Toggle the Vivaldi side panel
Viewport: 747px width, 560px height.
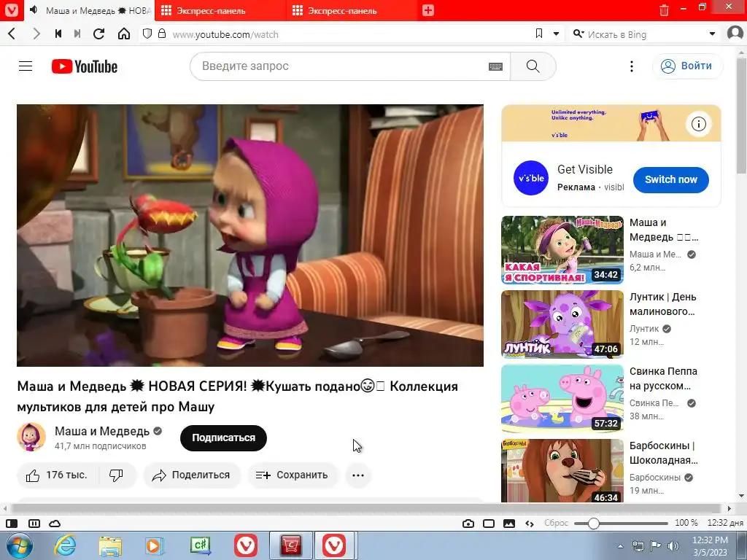[x=12, y=524]
